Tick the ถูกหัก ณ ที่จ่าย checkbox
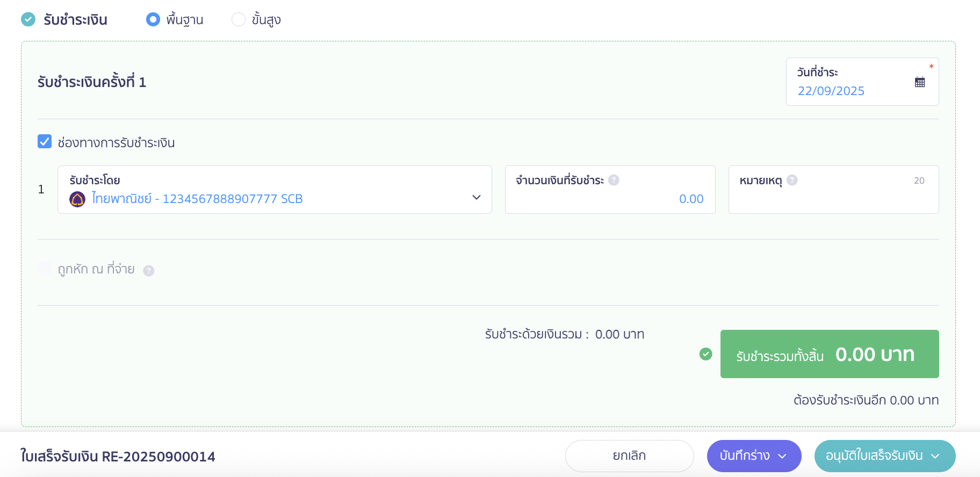 click(x=45, y=268)
